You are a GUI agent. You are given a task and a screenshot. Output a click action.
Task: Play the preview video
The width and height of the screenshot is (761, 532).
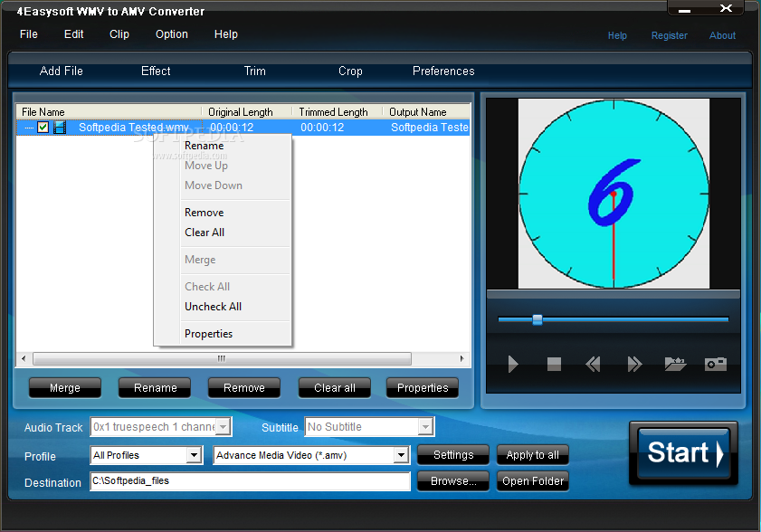point(512,364)
